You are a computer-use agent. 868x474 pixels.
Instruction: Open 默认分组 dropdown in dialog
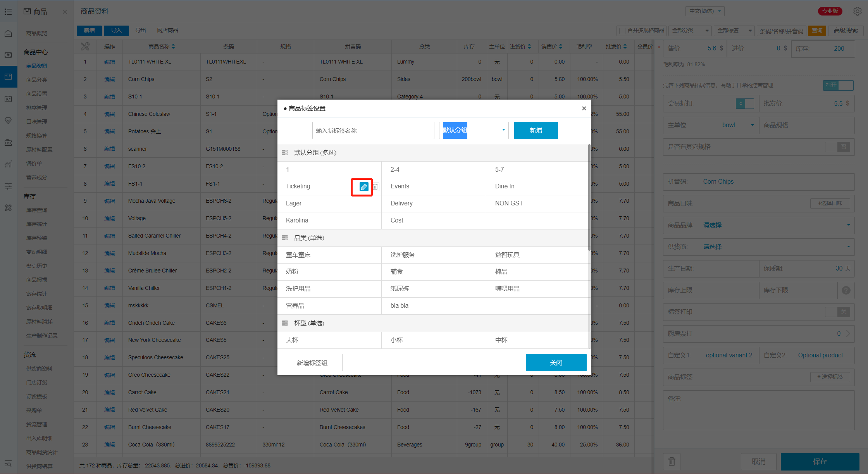click(x=474, y=130)
